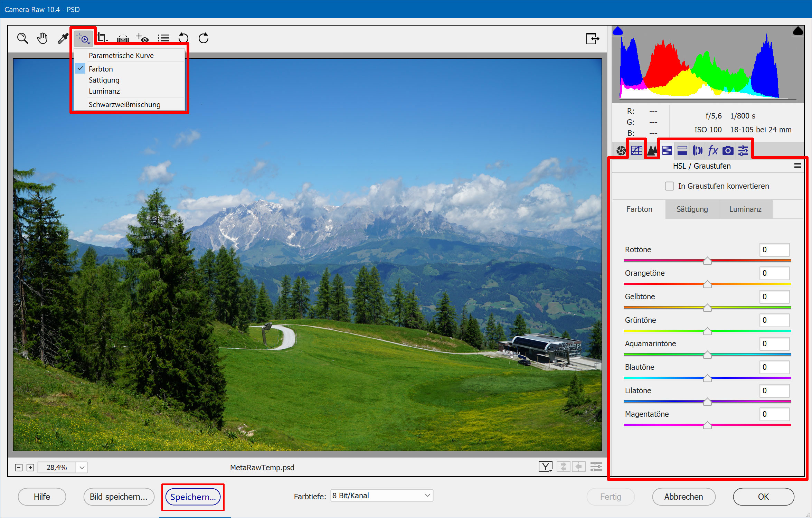812x518 pixels.
Task: Rotate image clockwise
Action: click(x=204, y=38)
